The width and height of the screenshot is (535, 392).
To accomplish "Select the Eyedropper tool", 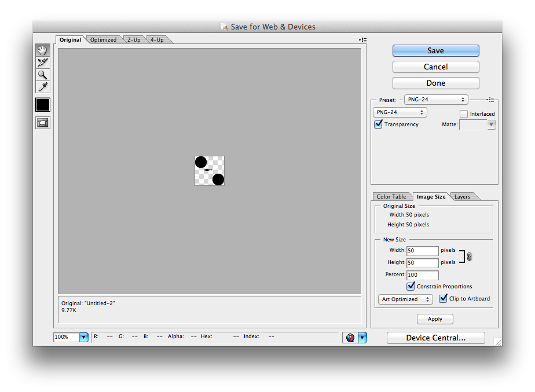I will click(x=42, y=87).
